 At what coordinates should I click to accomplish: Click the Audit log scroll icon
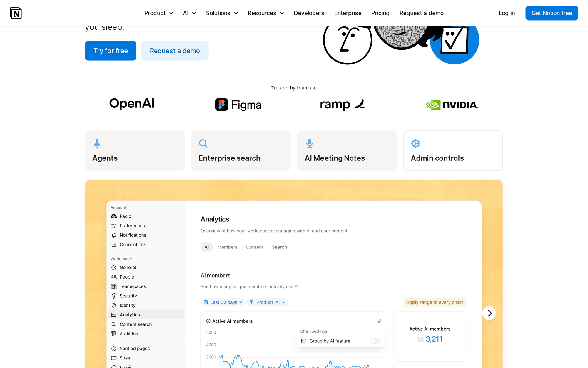[114, 334]
